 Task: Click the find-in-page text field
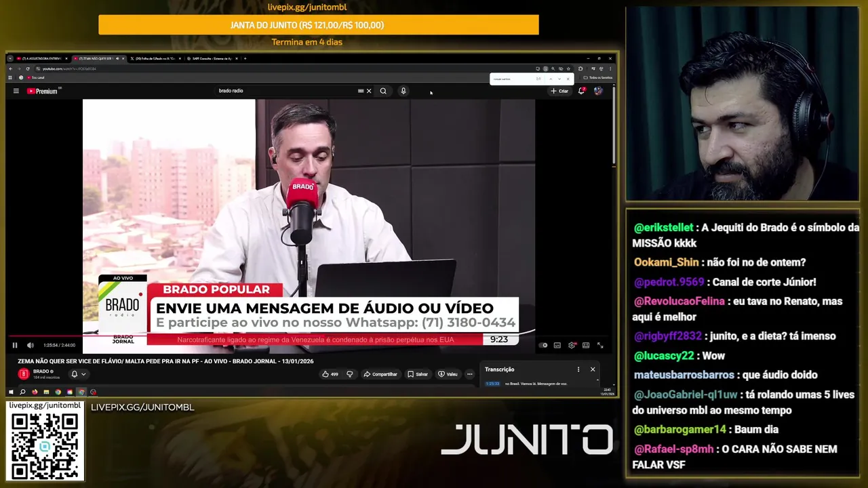pyautogui.click(x=513, y=79)
